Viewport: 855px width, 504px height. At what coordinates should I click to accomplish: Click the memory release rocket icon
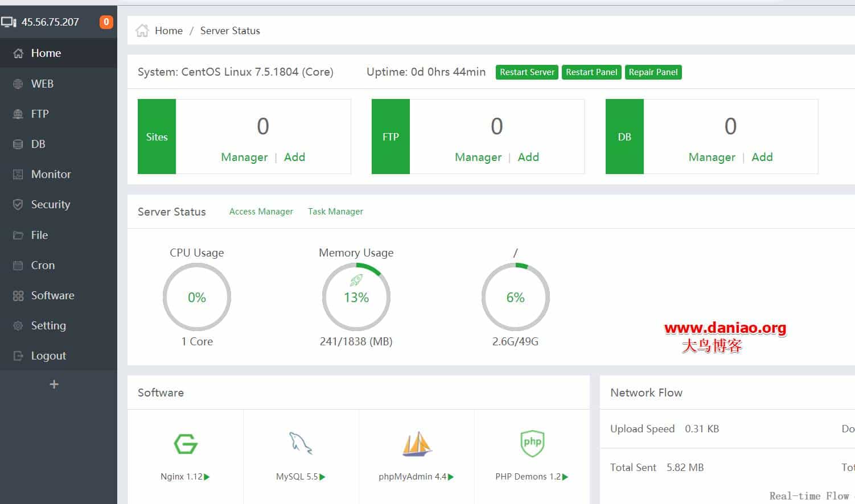[x=356, y=280]
